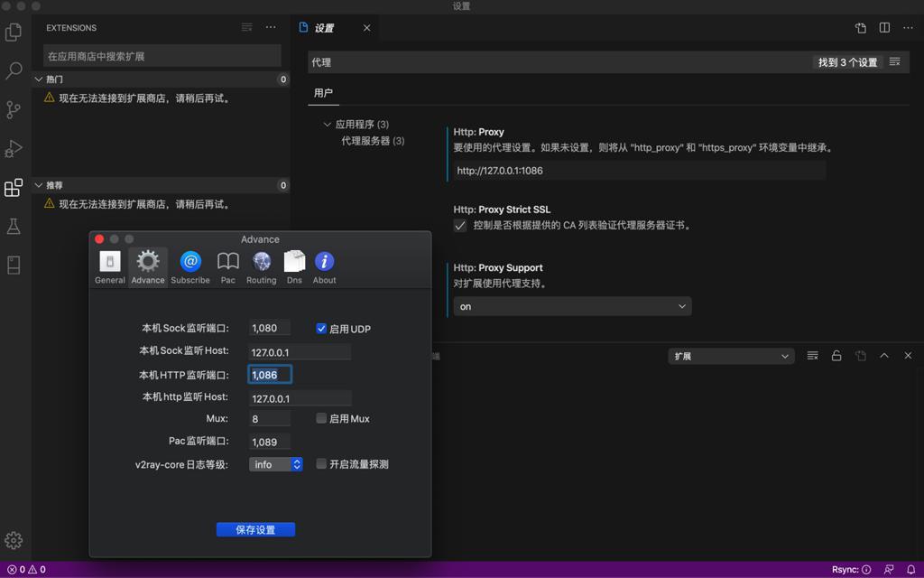The height and width of the screenshot is (578, 924).
Task: Select the Extensions view icon
Action: (x=14, y=188)
